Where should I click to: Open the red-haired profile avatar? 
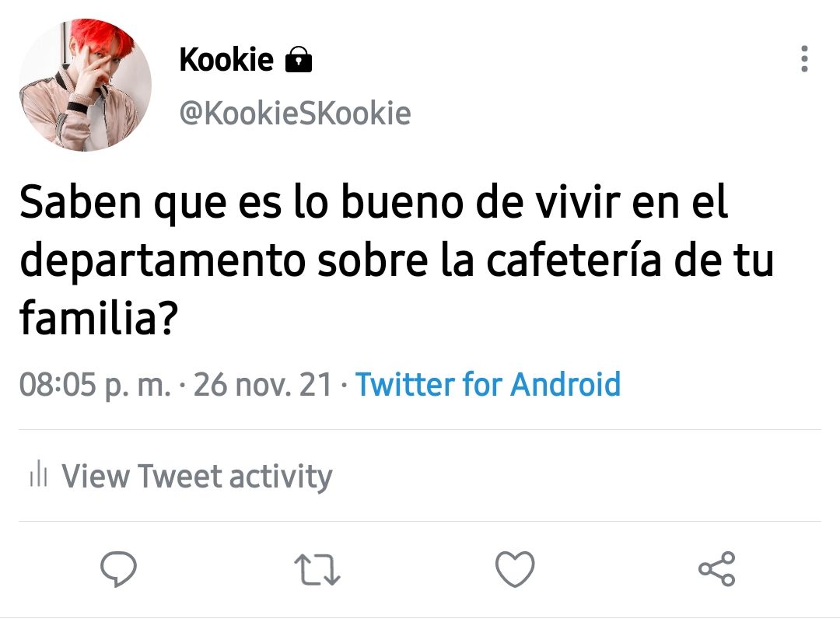[86, 85]
